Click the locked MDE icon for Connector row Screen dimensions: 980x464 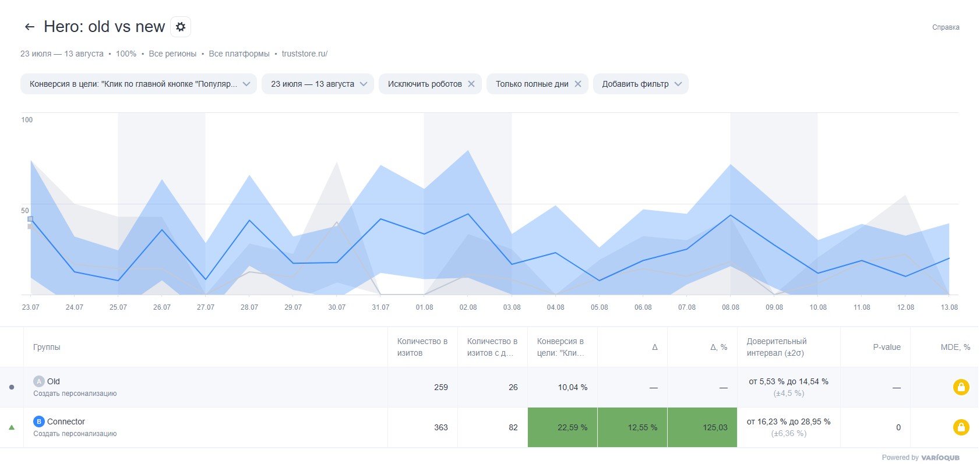click(x=961, y=427)
